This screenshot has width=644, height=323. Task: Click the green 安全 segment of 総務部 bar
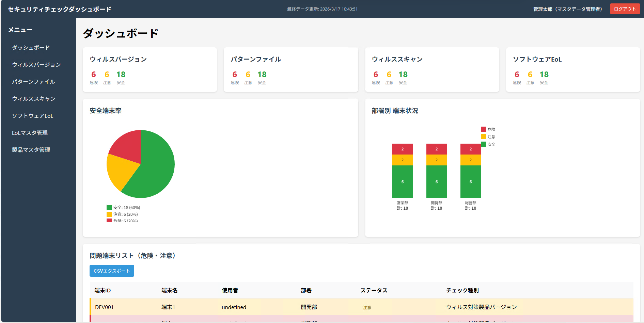point(471,182)
